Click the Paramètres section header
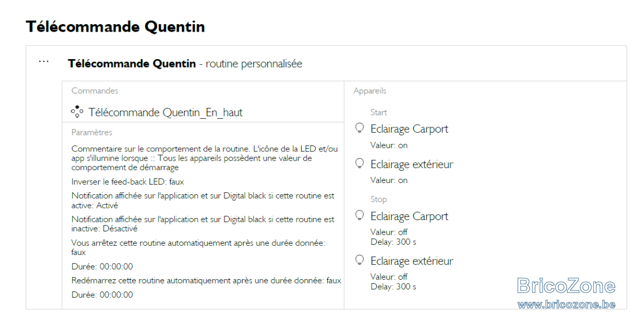 (92, 132)
